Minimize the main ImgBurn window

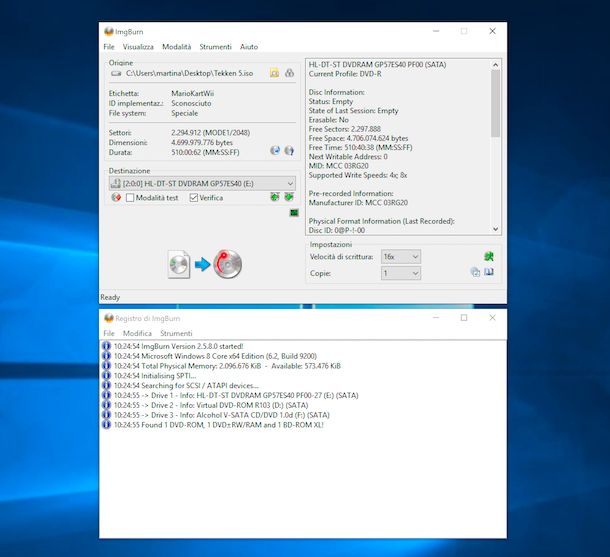pos(436,31)
